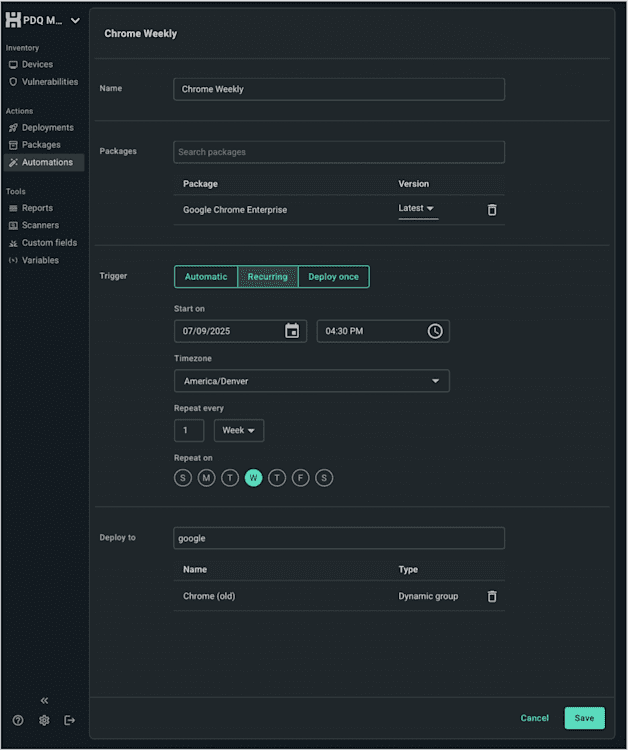Viewport: 628px width, 750px height.
Task: Click the Version column header
Action: 413,184
